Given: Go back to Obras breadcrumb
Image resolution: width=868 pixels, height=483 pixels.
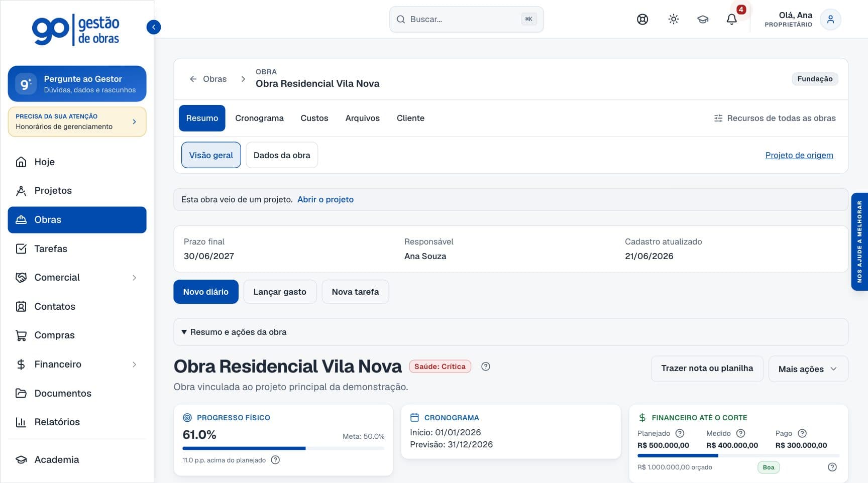Looking at the screenshot, I should (208, 79).
